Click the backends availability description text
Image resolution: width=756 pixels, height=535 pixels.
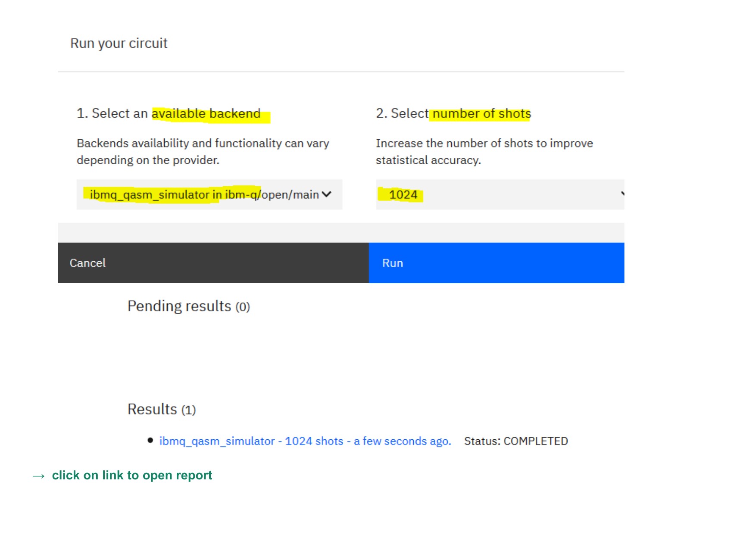pyautogui.click(x=203, y=151)
